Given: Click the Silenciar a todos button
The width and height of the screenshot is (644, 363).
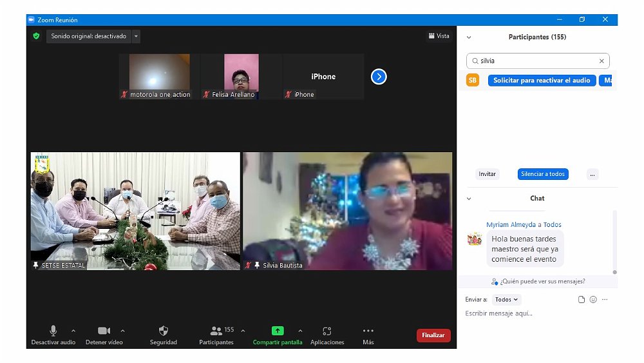Looking at the screenshot, I should coord(543,174).
